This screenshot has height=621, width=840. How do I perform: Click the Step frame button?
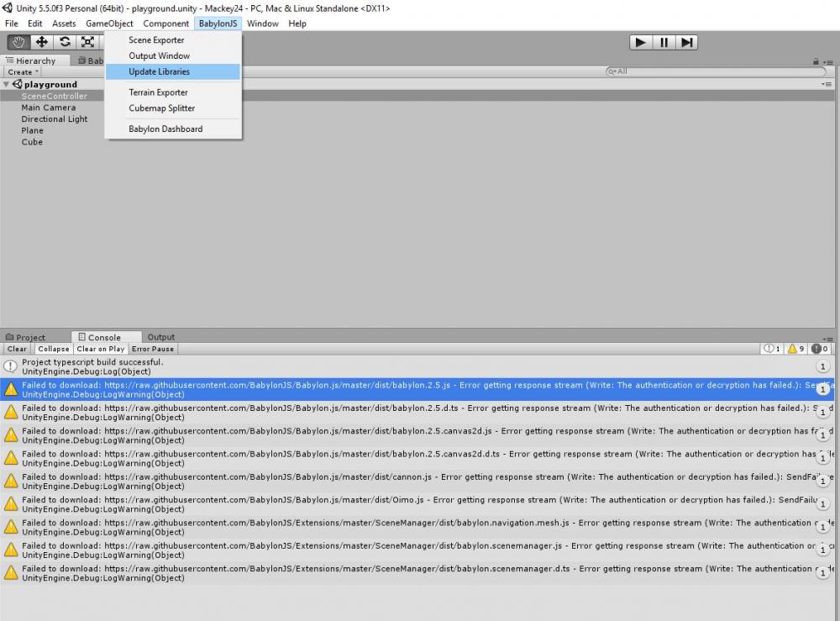tap(686, 42)
